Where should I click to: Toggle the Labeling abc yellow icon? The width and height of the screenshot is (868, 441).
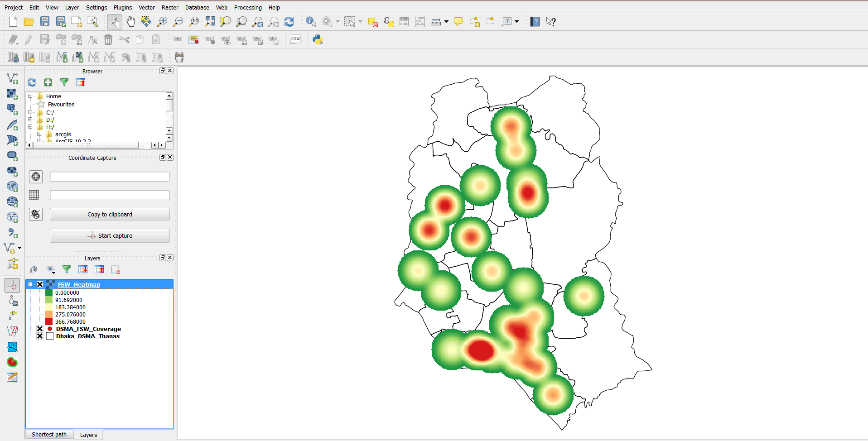pyautogui.click(x=194, y=39)
